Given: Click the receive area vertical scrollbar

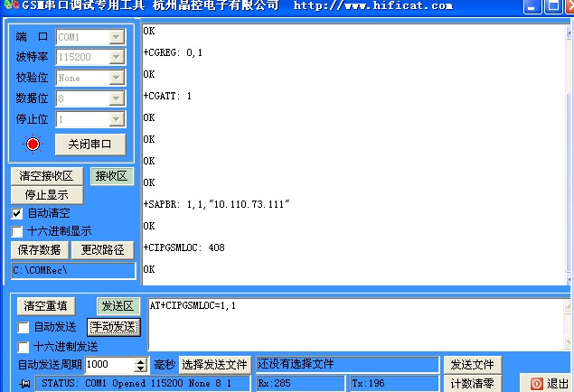Looking at the screenshot, I should point(569,155).
